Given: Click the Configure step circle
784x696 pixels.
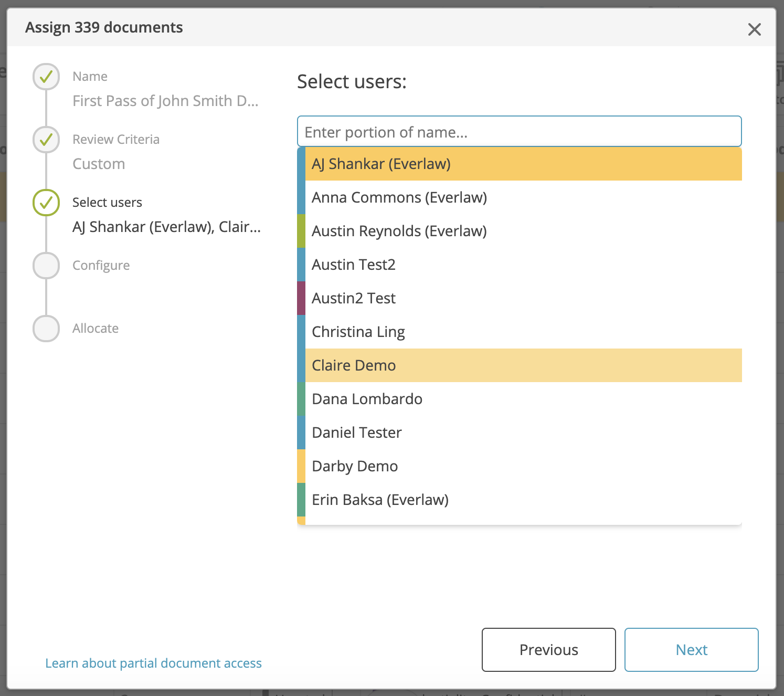Looking at the screenshot, I should pyautogui.click(x=46, y=266).
